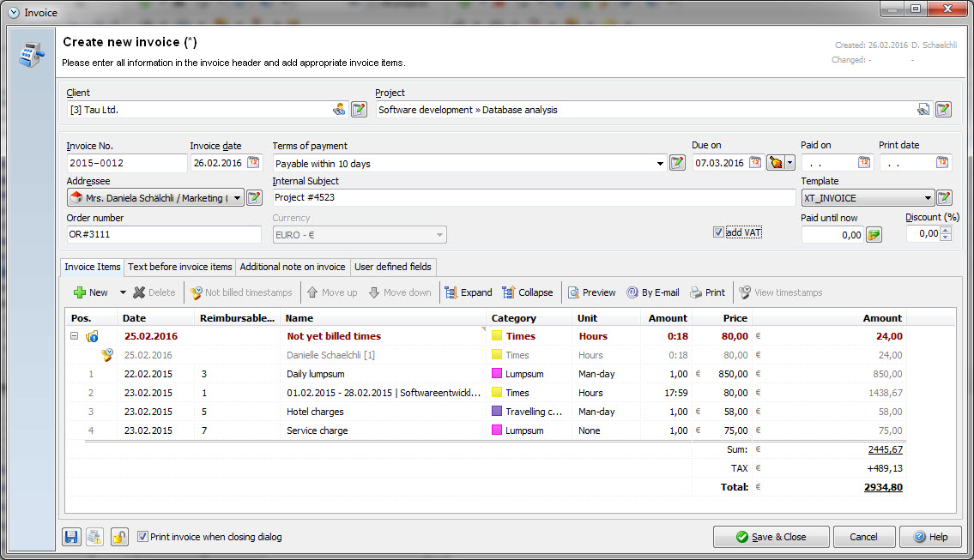This screenshot has height=560, width=974.
Task: Collapse the Not yet billed times row
Action: [75, 336]
